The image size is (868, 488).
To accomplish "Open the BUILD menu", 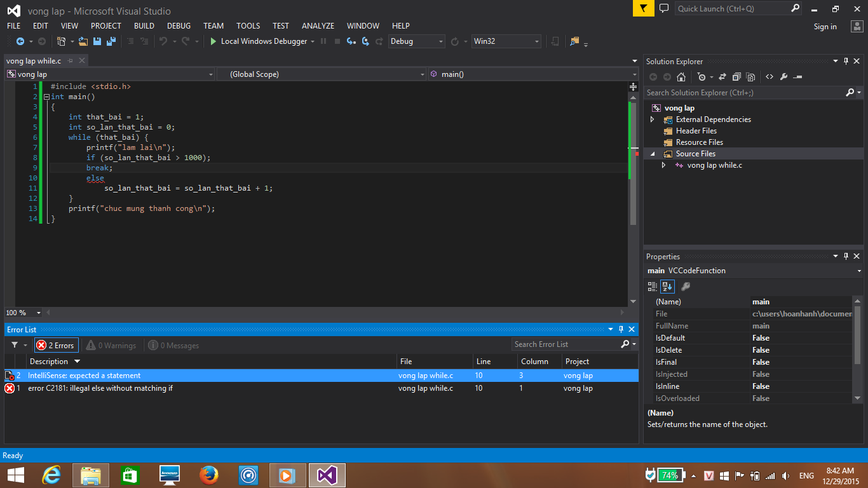I will (x=144, y=26).
